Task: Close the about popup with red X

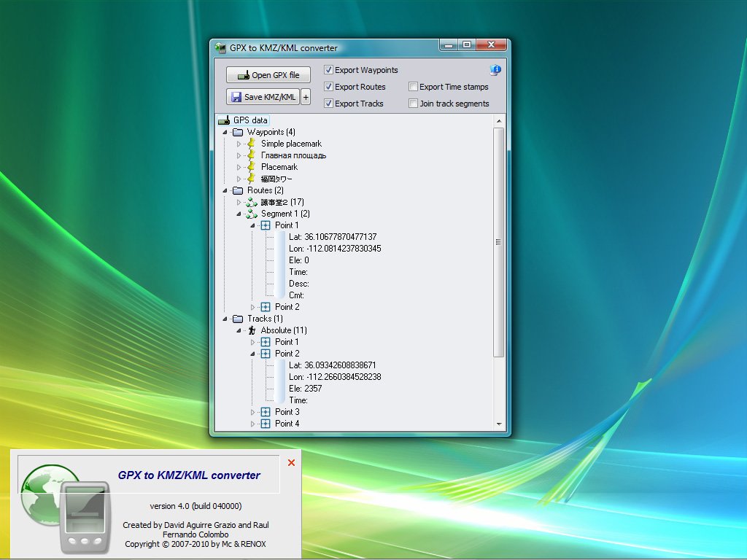Action: [x=291, y=462]
